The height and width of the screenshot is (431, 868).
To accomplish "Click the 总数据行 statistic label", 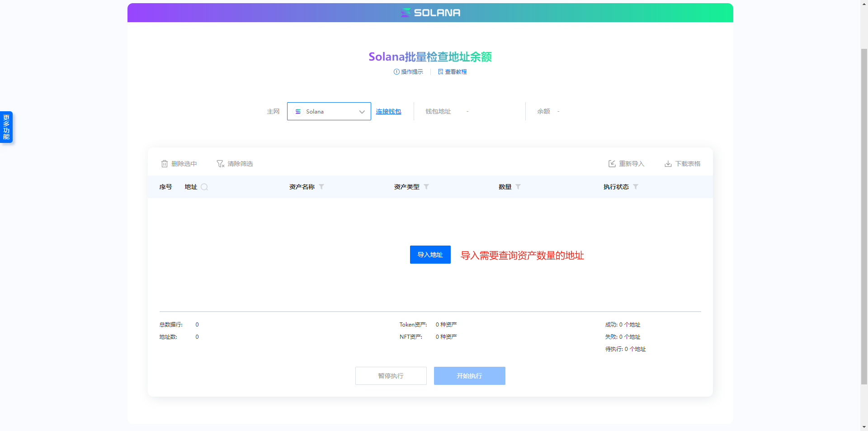I will 171,325.
